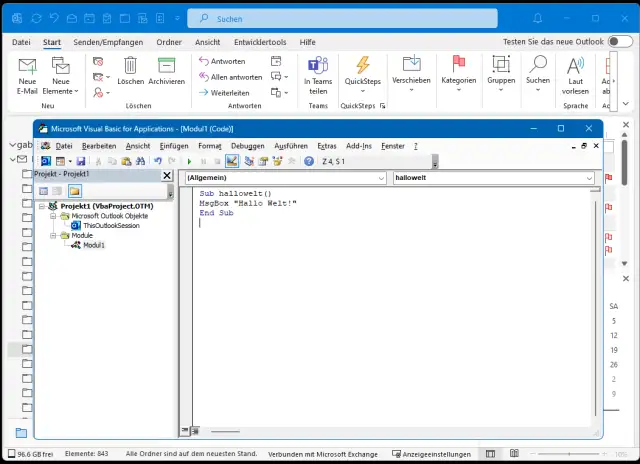Click the Find binoculars icon
The height and width of the screenshot is (464, 640).
[x=142, y=161]
